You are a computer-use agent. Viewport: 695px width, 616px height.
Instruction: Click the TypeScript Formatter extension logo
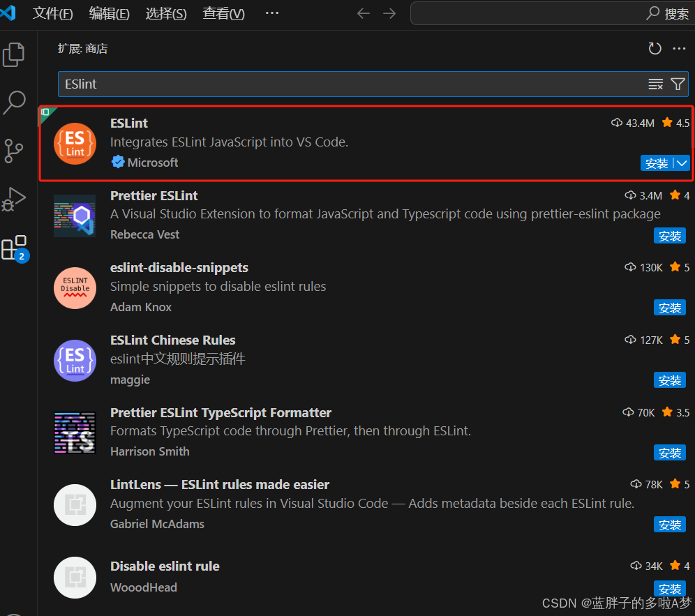75,433
